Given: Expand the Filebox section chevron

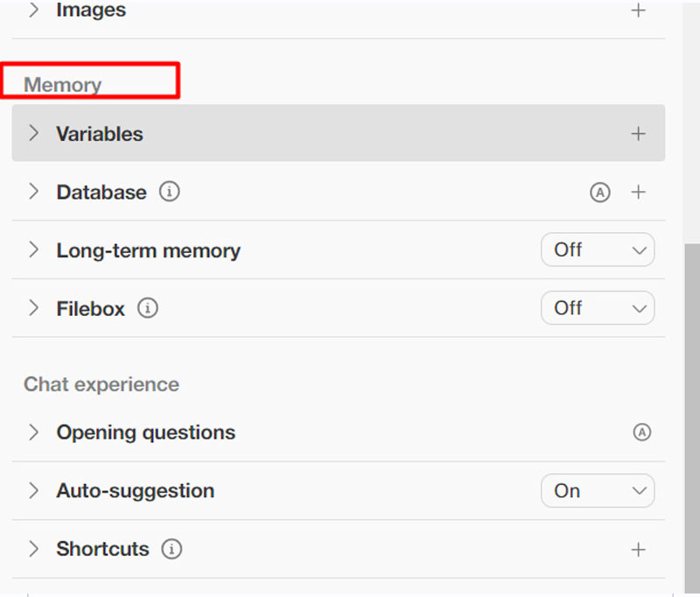Looking at the screenshot, I should [34, 308].
